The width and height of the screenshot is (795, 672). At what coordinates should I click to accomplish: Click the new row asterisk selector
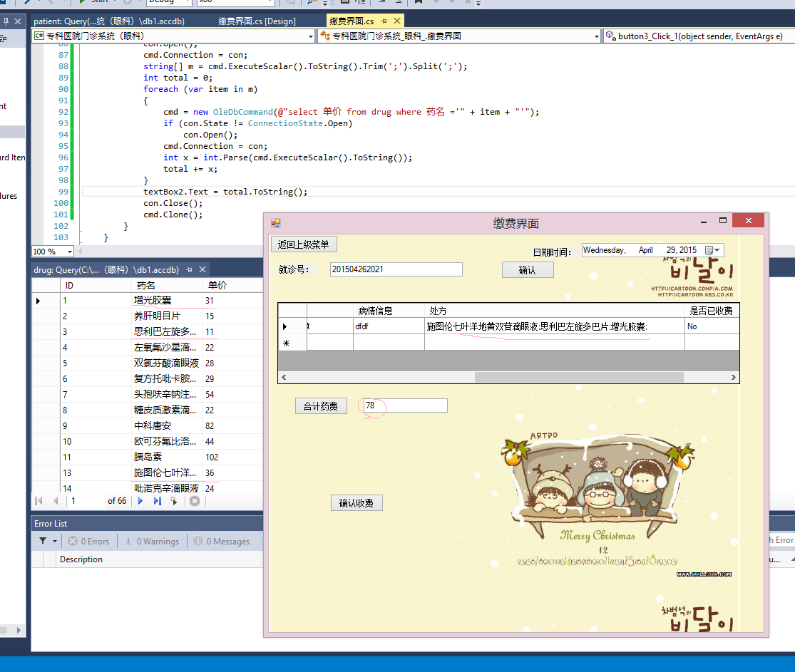pos(292,343)
